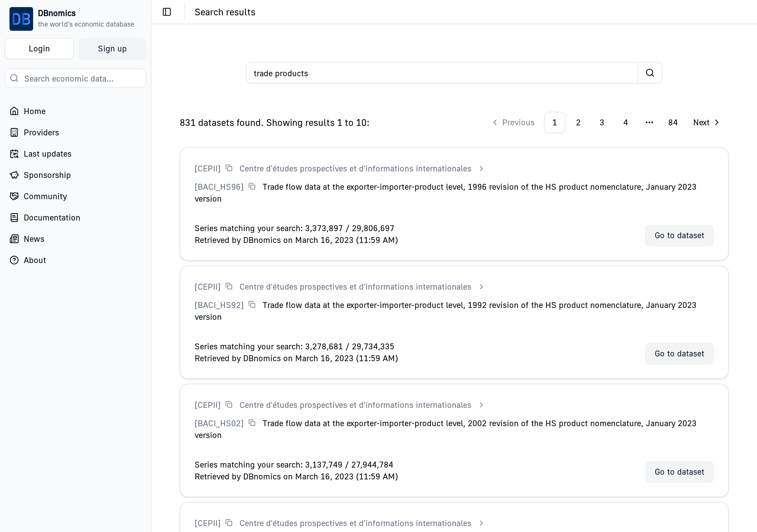
Task: Click the Documentation book icon
Action: 14,218
